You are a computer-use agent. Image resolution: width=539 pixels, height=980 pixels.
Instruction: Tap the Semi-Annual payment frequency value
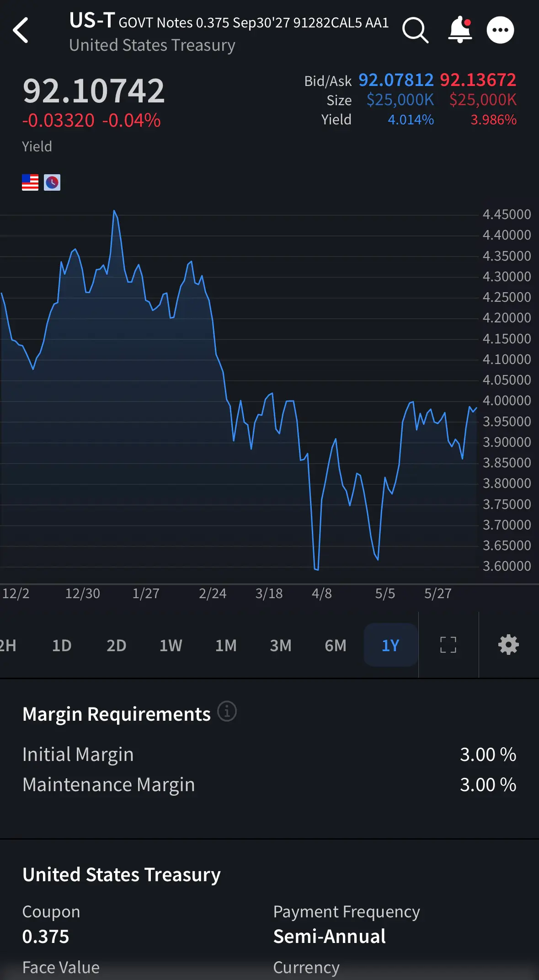coord(330,937)
